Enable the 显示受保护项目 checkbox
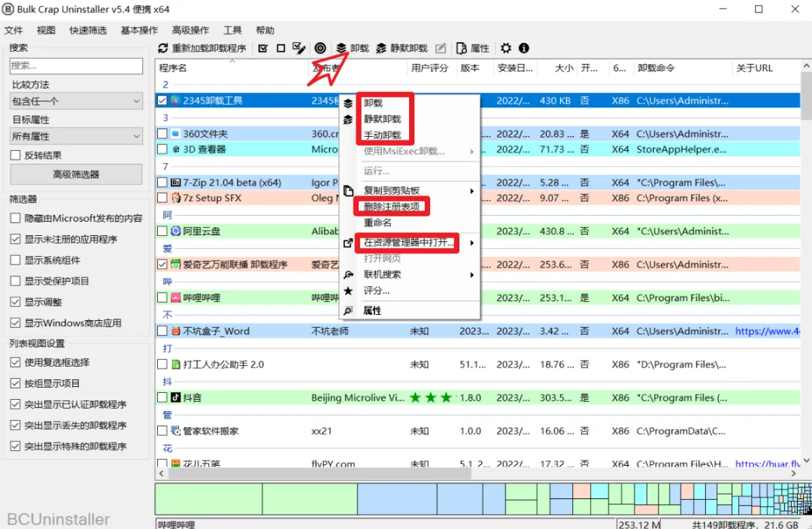Image resolution: width=812 pixels, height=529 pixels. tap(16, 281)
